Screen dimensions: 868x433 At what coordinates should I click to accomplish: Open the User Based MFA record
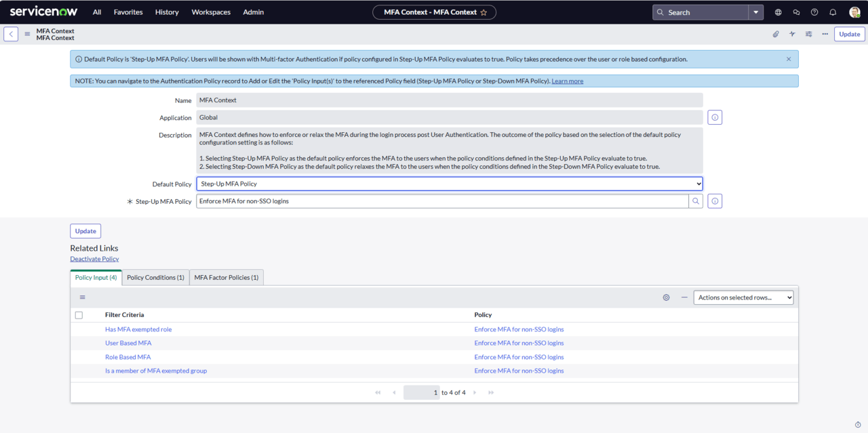[128, 344]
